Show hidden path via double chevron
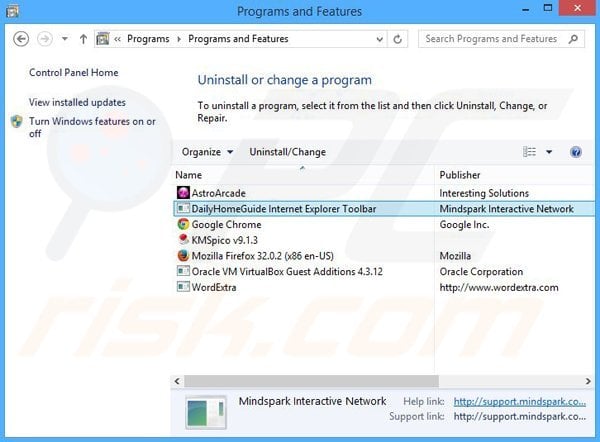Screen dimensions: 600x442 [117, 39]
